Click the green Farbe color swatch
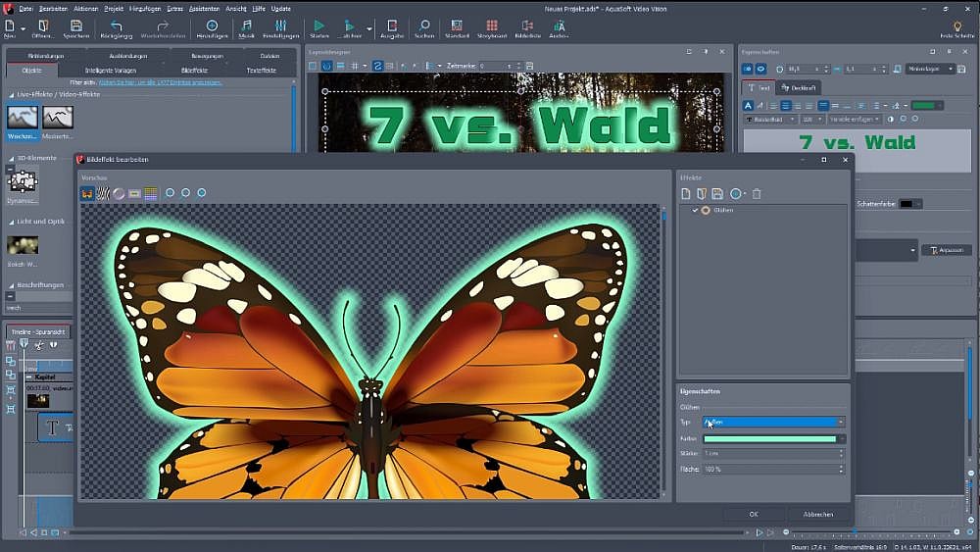980x552 pixels. pos(770,438)
